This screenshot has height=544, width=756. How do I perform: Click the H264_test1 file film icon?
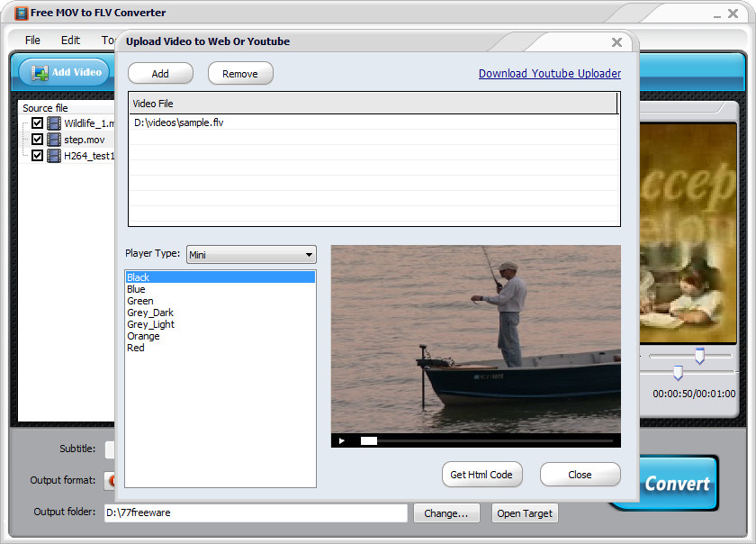[54, 156]
